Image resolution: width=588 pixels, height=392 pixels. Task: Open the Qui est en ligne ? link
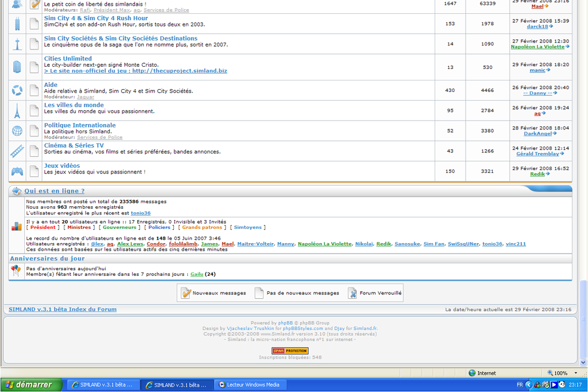(x=55, y=191)
